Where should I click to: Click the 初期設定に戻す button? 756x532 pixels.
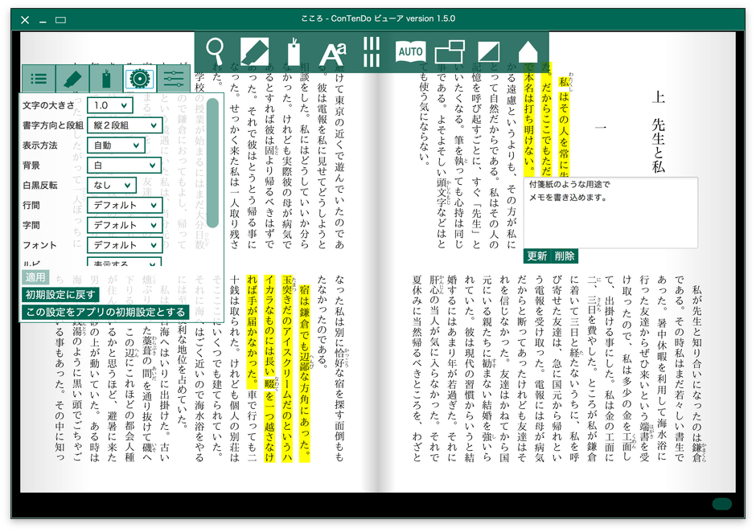pos(60,294)
